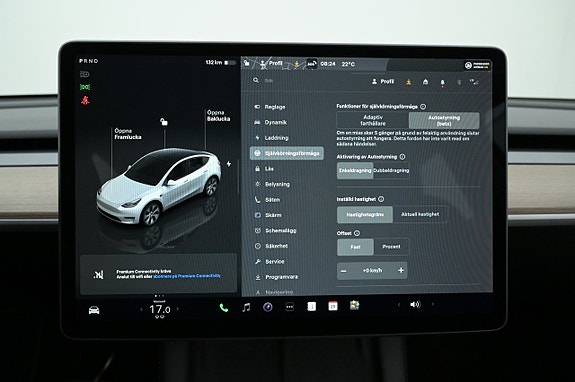Open the white manual info app
The image size is (575, 382).
pyautogui.click(x=311, y=306)
